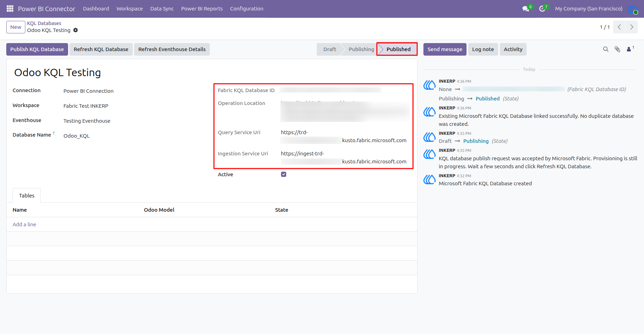Click Publish KQL Database button
This screenshot has width=644, height=334.
click(x=37, y=49)
